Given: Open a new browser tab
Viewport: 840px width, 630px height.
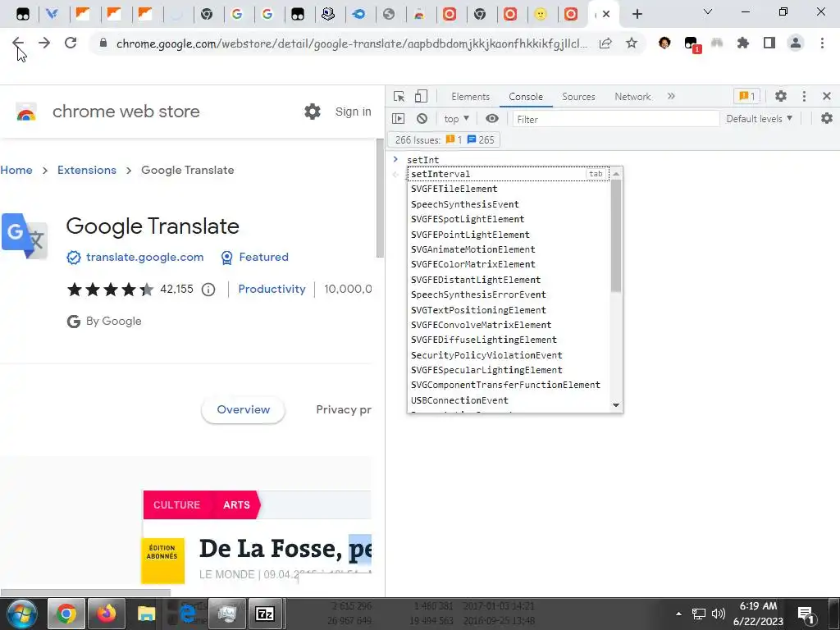Looking at the screenshot, I should click(637, 14).
